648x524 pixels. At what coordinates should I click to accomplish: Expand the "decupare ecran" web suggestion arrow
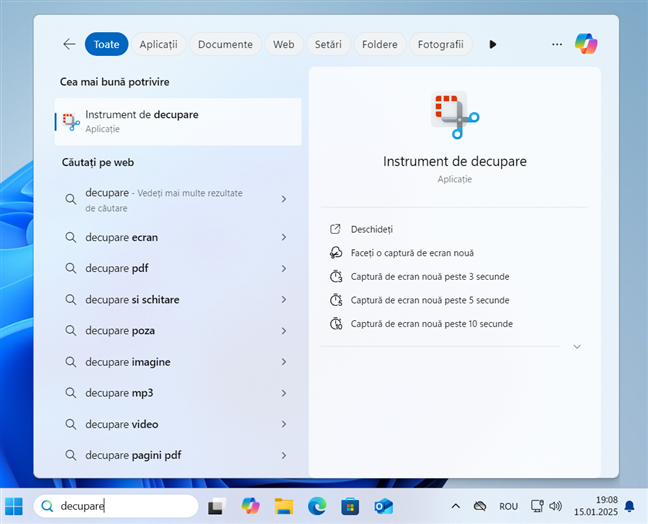[x=284, y=237]
